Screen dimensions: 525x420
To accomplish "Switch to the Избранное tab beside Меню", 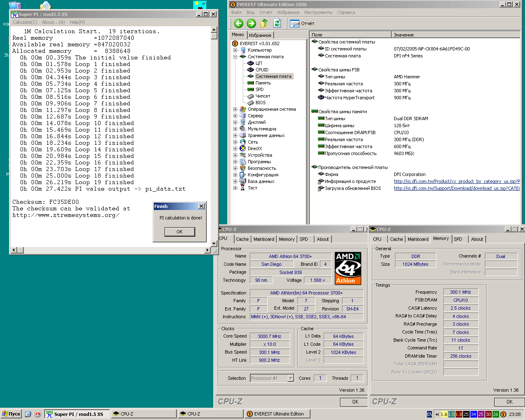I will (260, 35).
